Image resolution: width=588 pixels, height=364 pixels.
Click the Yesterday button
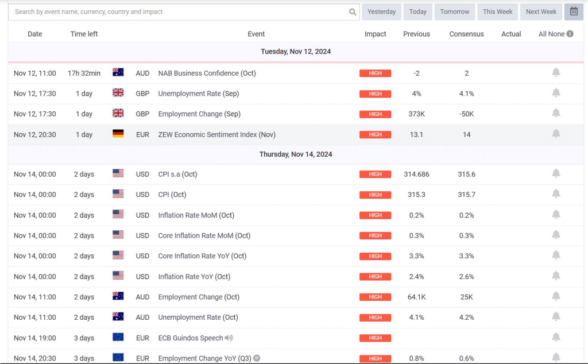pos(381,11)
